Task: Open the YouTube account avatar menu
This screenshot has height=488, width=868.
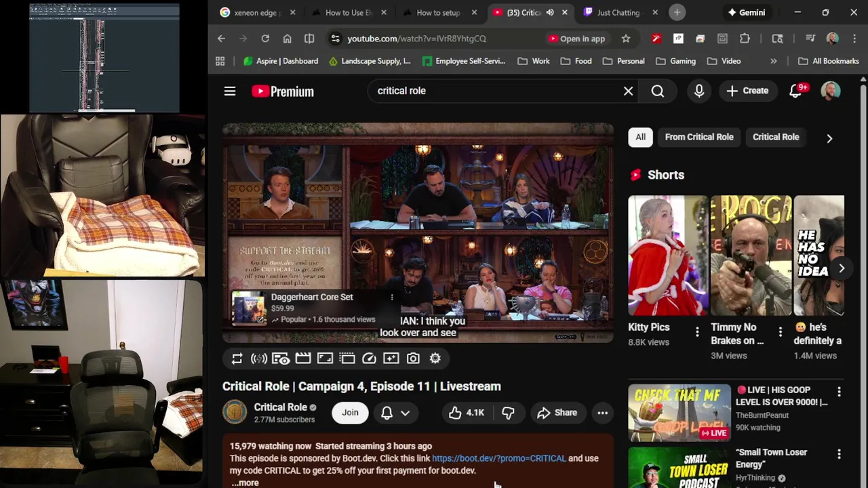Action: 831,91
